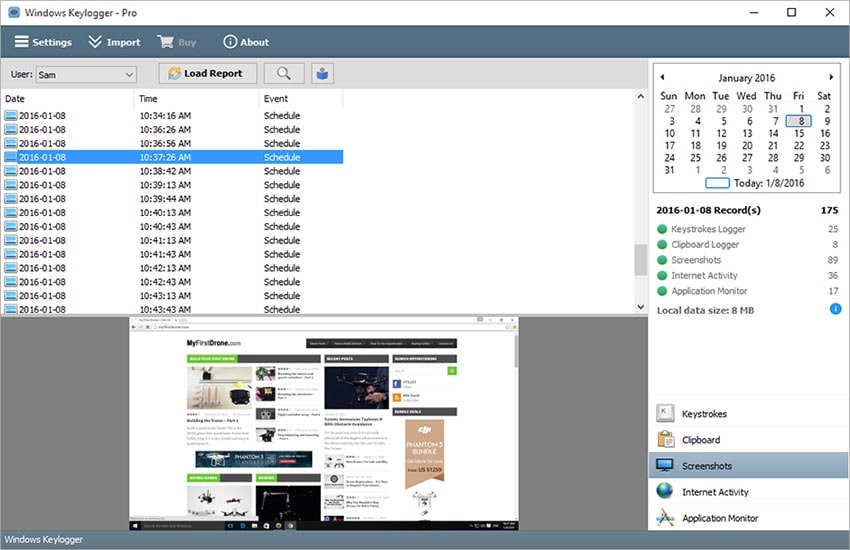
Task: Select the 10:42:43 AM record row
Action: click(172, 282)
